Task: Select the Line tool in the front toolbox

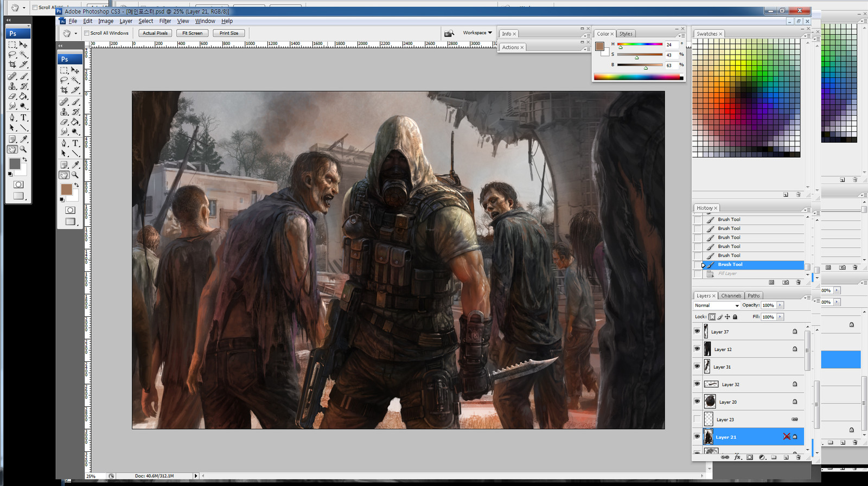Action: [75, 153]
